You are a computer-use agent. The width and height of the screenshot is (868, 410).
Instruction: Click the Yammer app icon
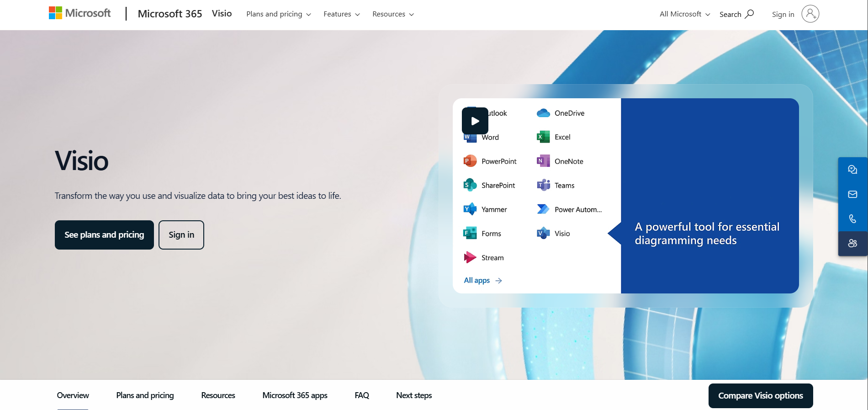coord(470,209)
